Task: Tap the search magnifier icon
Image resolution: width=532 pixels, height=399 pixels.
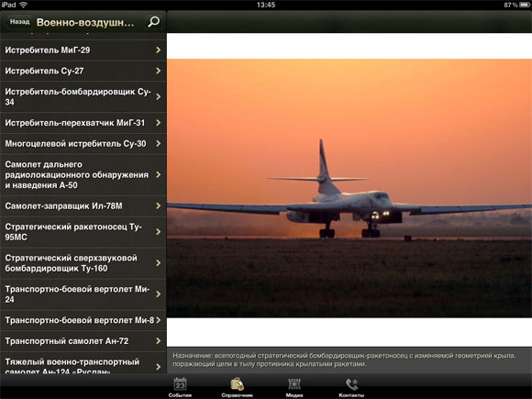Action: coord(153,22)
